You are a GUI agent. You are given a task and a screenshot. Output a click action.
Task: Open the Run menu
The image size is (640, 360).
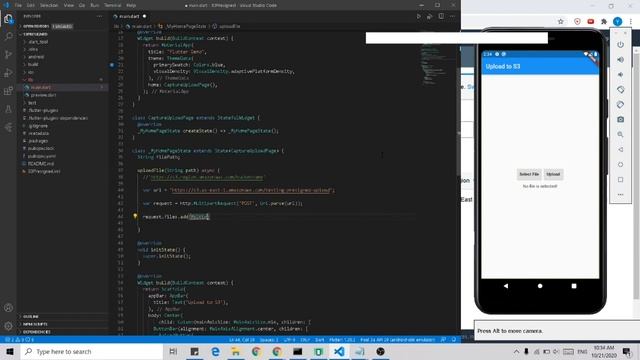95,5
